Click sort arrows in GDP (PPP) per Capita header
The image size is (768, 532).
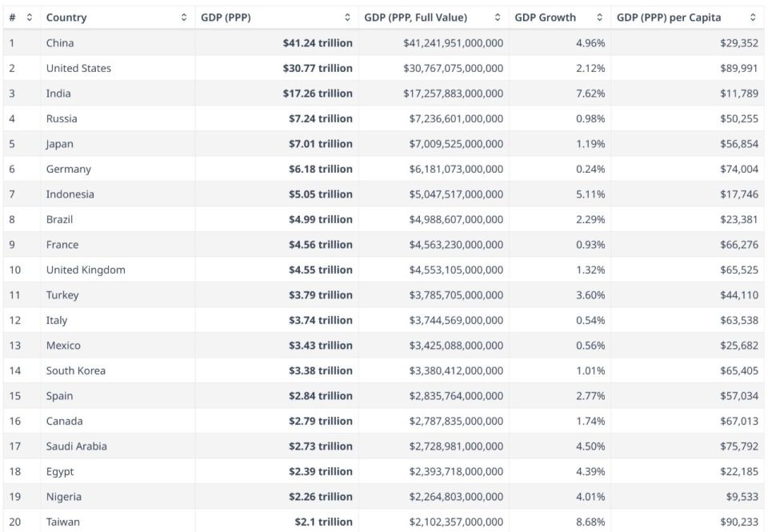click(753, 18)
